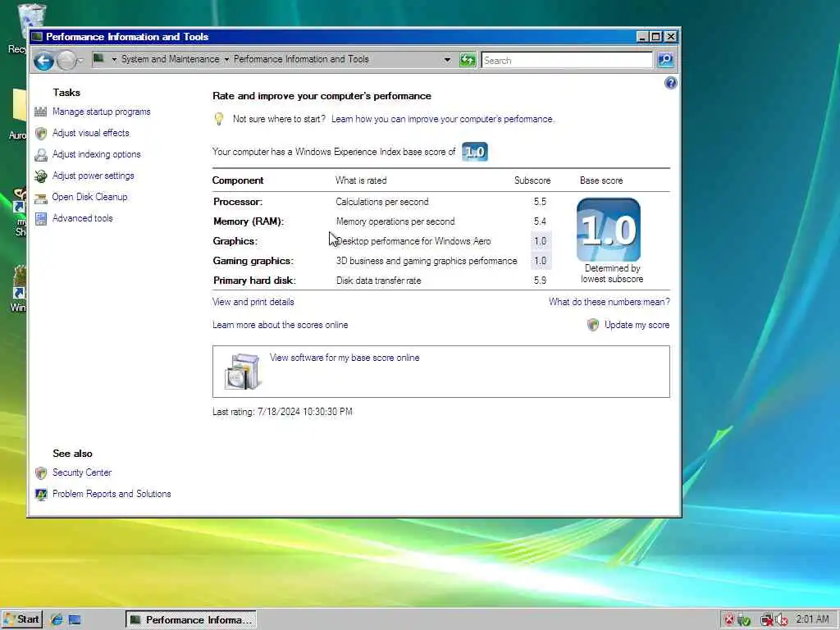Click the Manage startup programs icon

pos(41,112)
